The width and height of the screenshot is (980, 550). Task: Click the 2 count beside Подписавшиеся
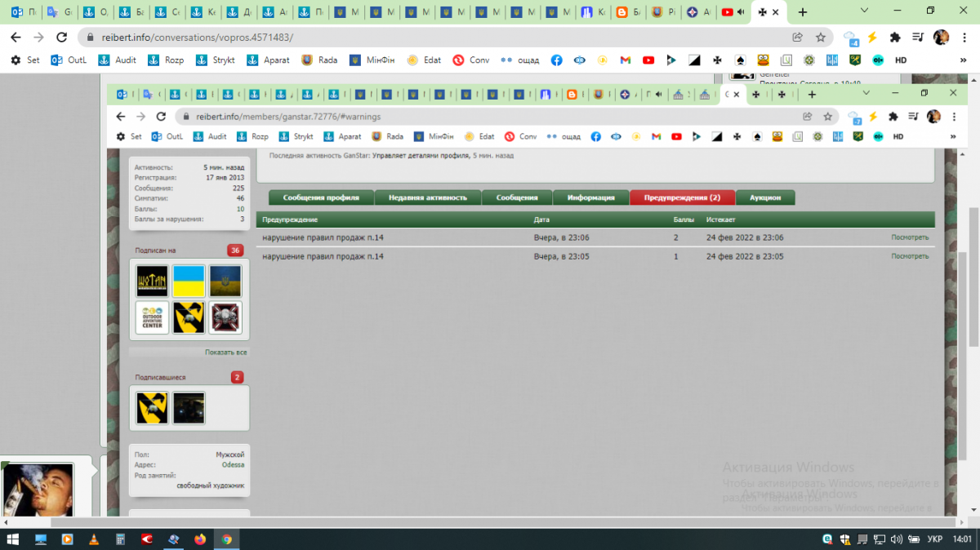[x=237, y=377]
